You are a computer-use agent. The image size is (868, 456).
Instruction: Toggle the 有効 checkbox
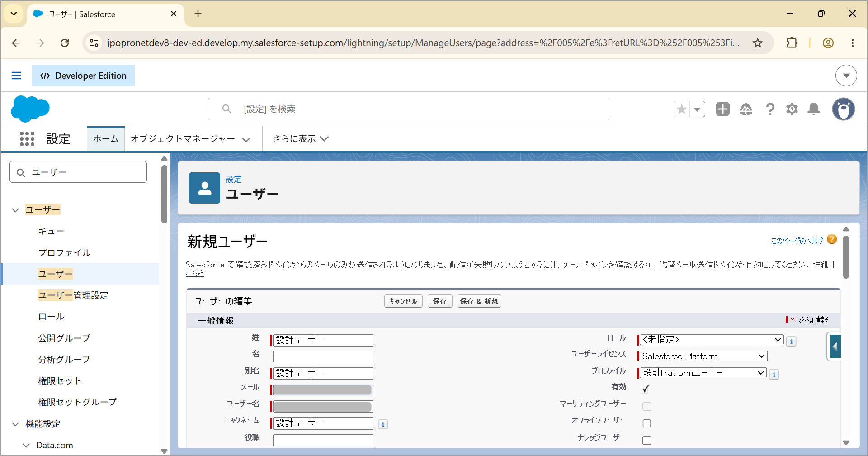pyautogui.click(x=646, y=388)
